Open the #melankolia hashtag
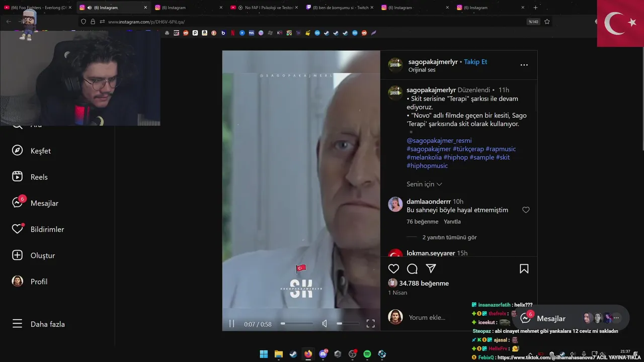The image size is (644, 362). click(x=424, y=157)
